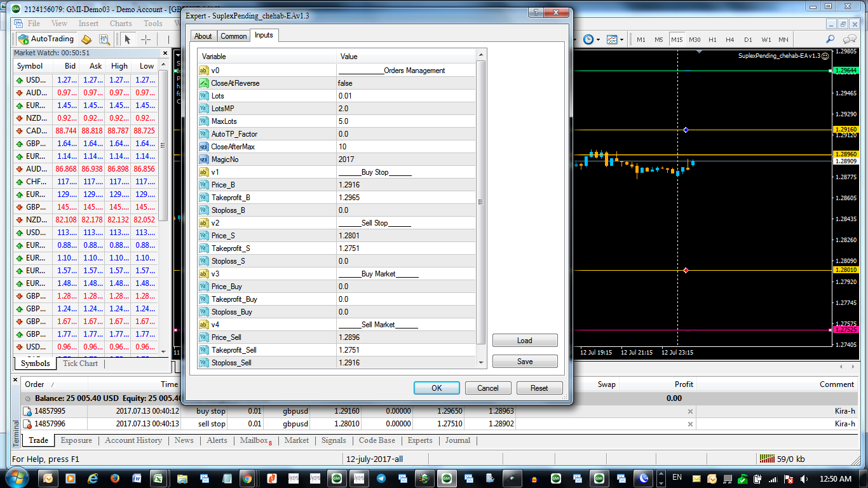The height and width of the screenshot is (488, 868).
Task: Switch chart to M5 timeframe
Action: coord(659,39)
